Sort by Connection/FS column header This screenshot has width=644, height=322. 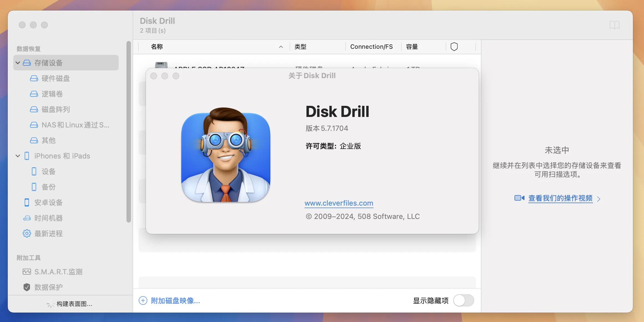tap(371, 47)
